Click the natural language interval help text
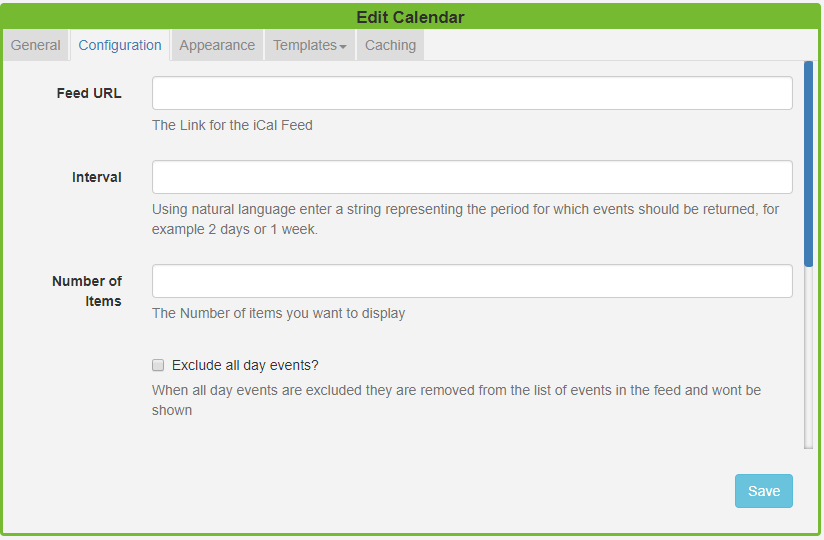Image resolution: width=824 pixels, height=540 pixels. pos(465,219)
